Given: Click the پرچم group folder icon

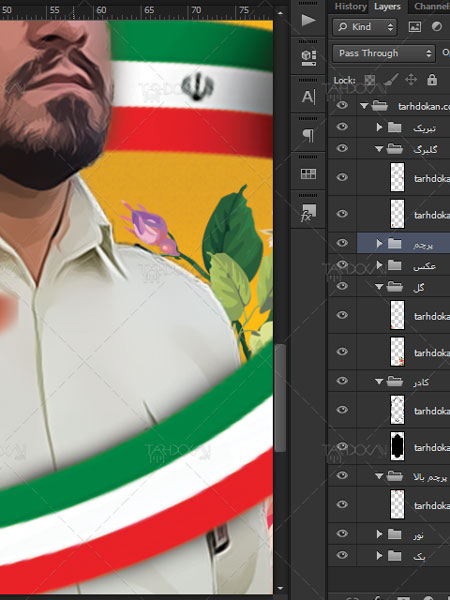Looking at the screenshot, I should (395, 243).
